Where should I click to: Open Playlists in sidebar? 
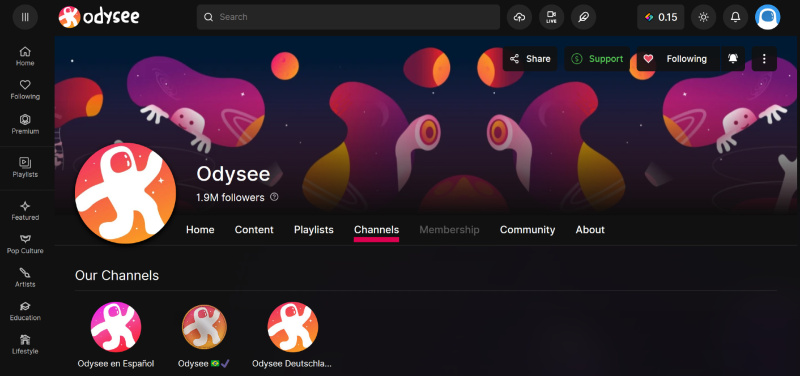point(25,168)
